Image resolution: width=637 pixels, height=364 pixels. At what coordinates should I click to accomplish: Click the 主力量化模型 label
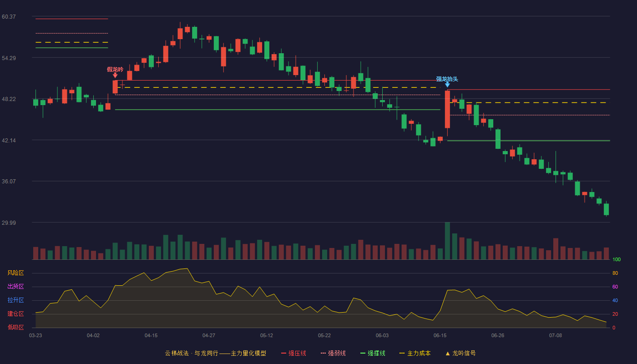(x=248, y=353)
